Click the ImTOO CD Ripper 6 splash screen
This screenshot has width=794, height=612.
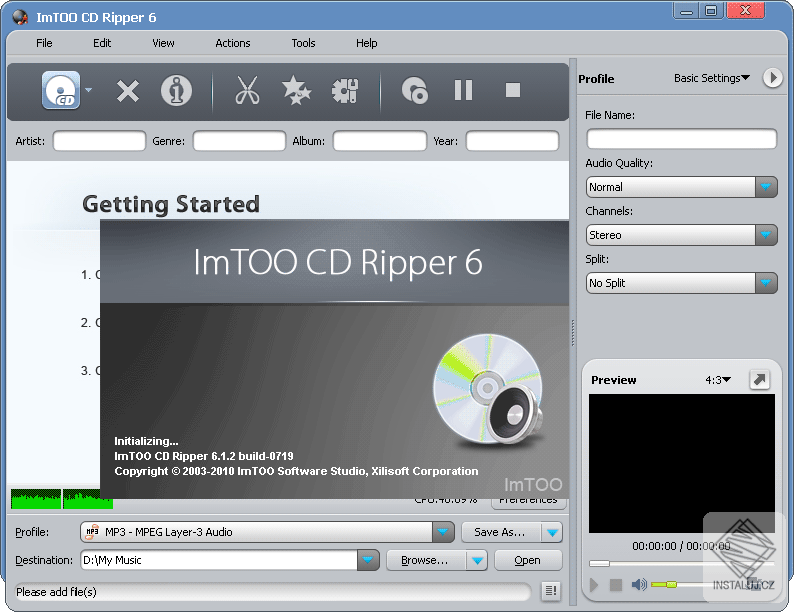tap(334, 359)
